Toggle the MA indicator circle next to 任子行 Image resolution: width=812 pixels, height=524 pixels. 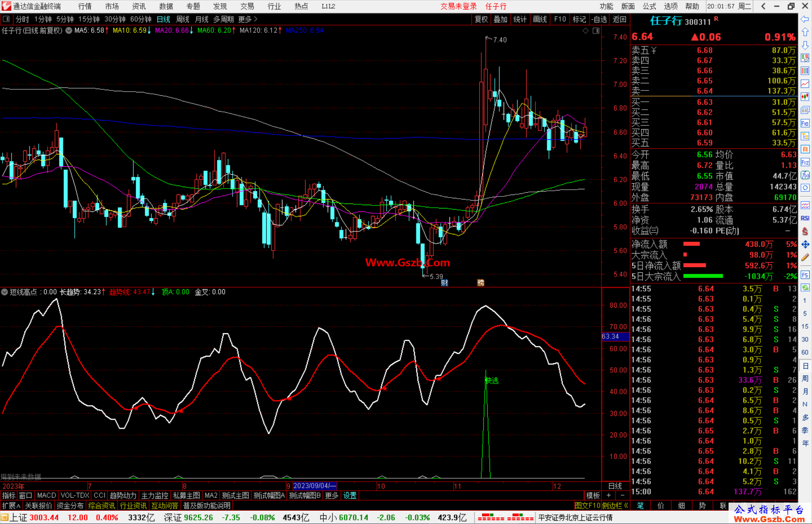pos(69,30)
